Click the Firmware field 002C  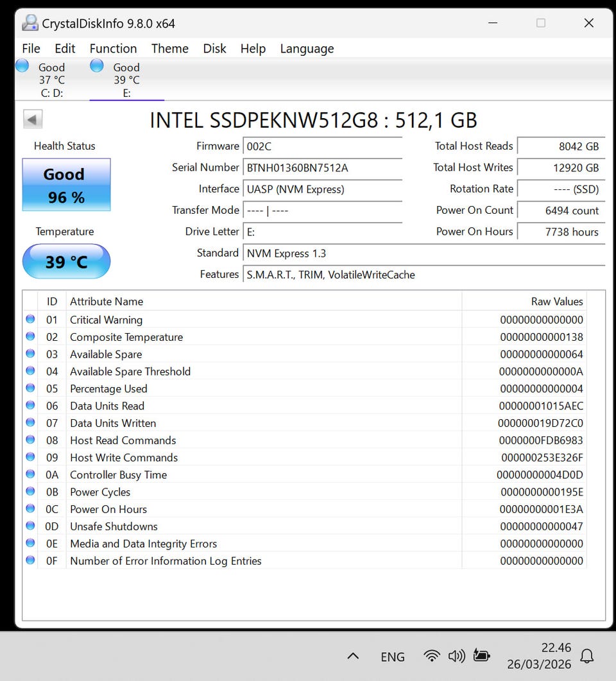[323, 146]
